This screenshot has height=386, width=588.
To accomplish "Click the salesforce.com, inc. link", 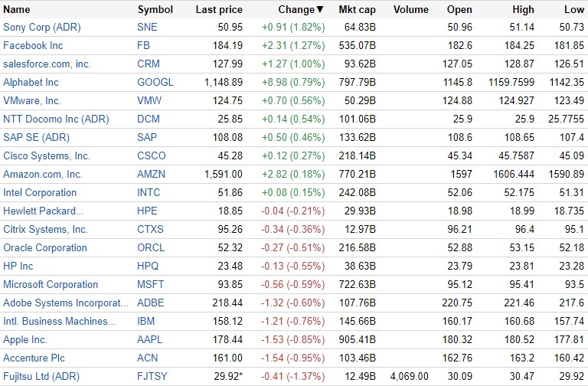I will tap(47, 64).
